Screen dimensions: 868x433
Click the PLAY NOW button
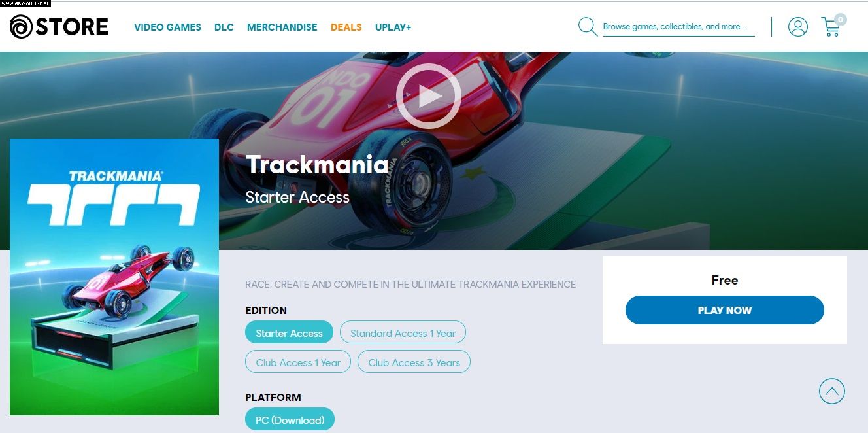coord(724,310)
